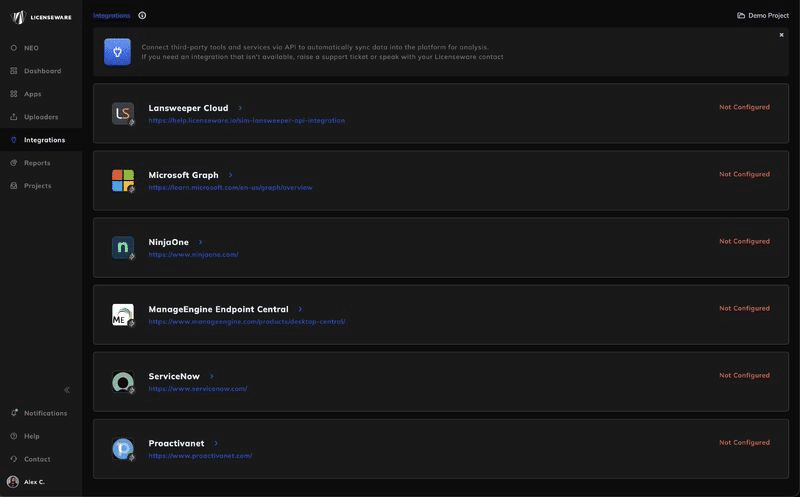Click the ManageEngine ME logo icon
This screenshot has height=497, width=800.
[x=123, y=314]
